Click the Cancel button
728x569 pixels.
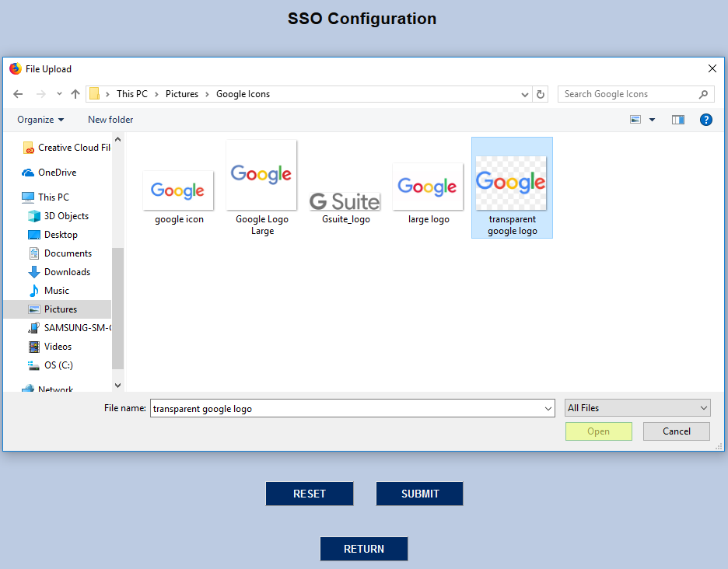coord(676,431)
